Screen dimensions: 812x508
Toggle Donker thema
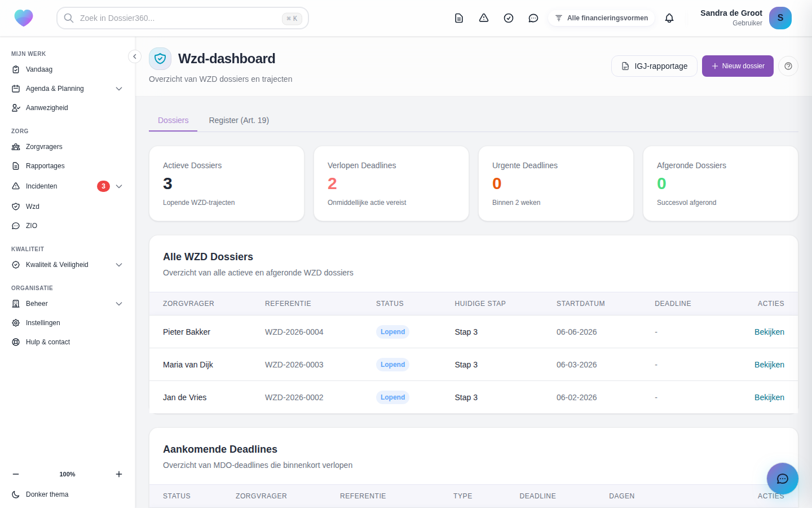68,494
